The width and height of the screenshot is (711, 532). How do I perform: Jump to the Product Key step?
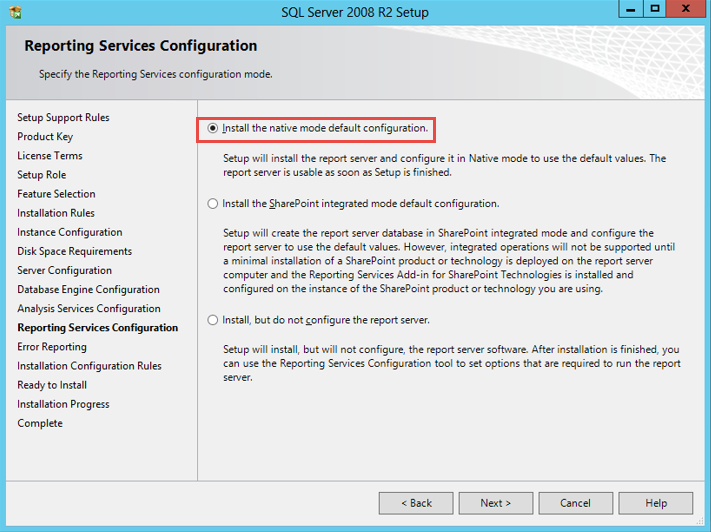pos(45,137)
